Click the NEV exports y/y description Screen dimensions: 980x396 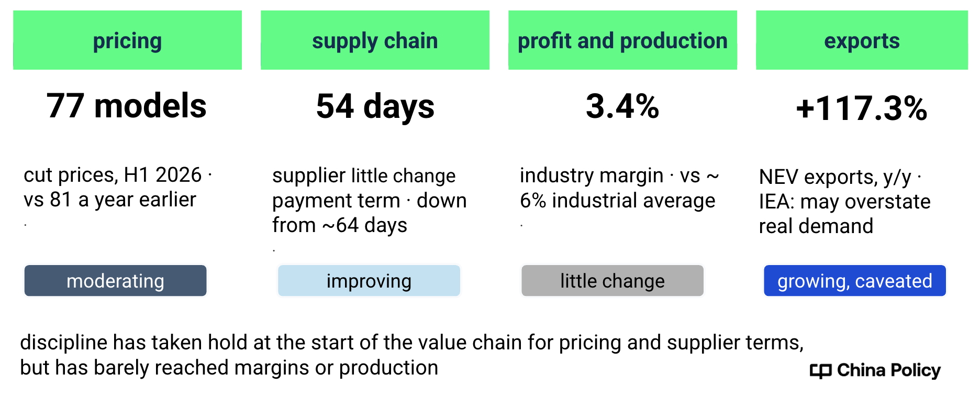click(x=840, y=177)
